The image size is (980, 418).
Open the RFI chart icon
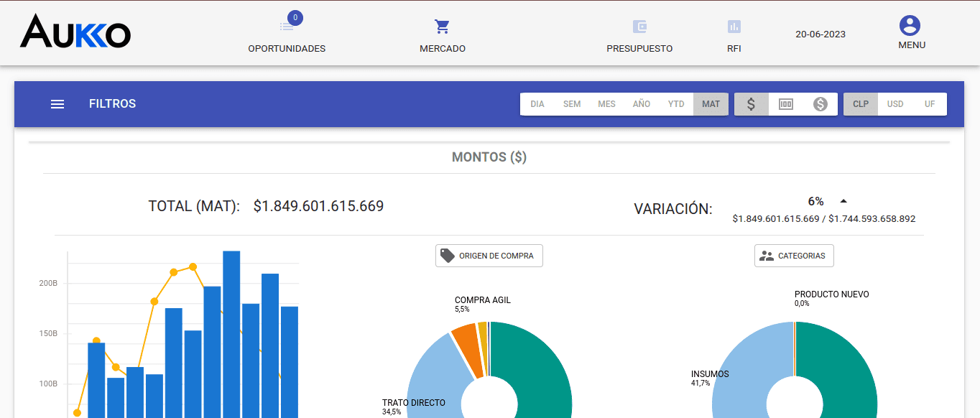(734, 27)
